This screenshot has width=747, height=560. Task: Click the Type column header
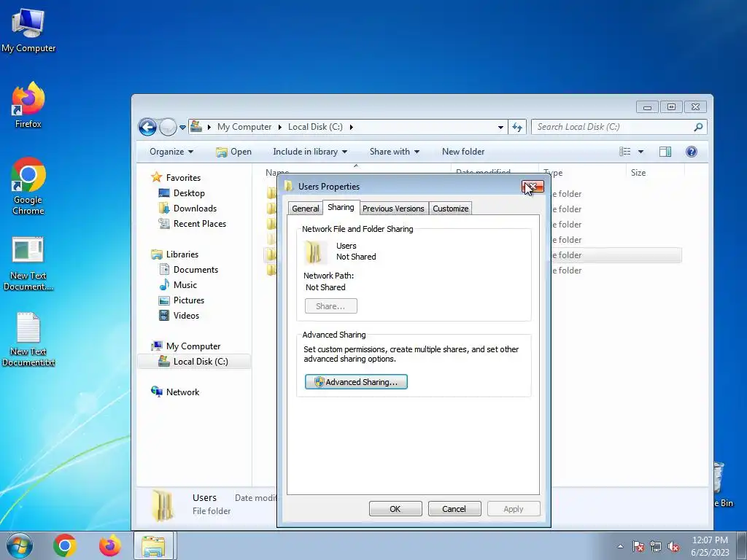[x=581, y=172]
